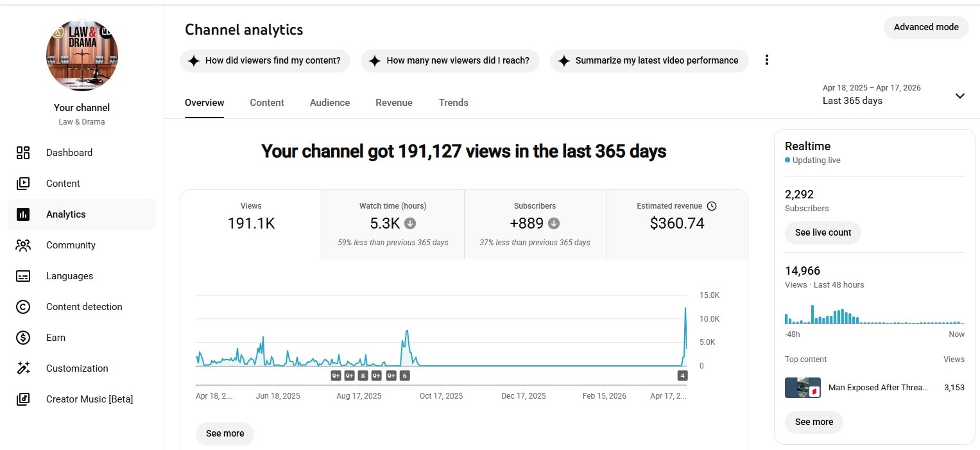Screen dimensions: 980x450
Task: Click the Law & Drama channel avatar
Action: point(82,55)
